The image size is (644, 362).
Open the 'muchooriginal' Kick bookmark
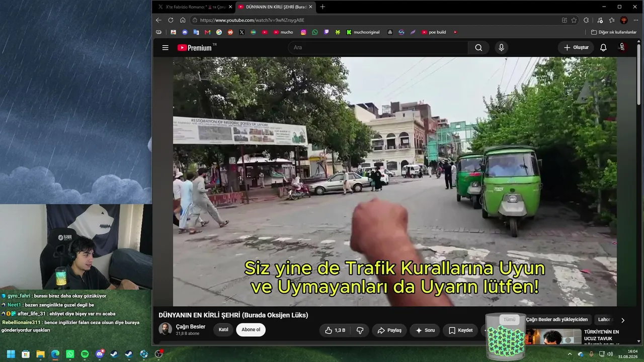tap(363, 32)
